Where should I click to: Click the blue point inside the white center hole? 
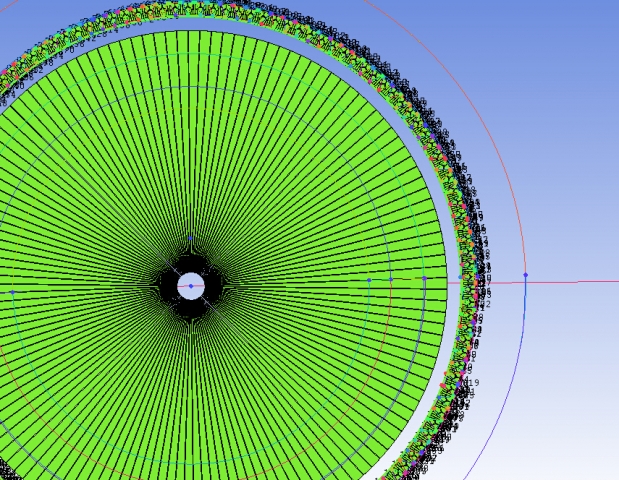(190, 286)
